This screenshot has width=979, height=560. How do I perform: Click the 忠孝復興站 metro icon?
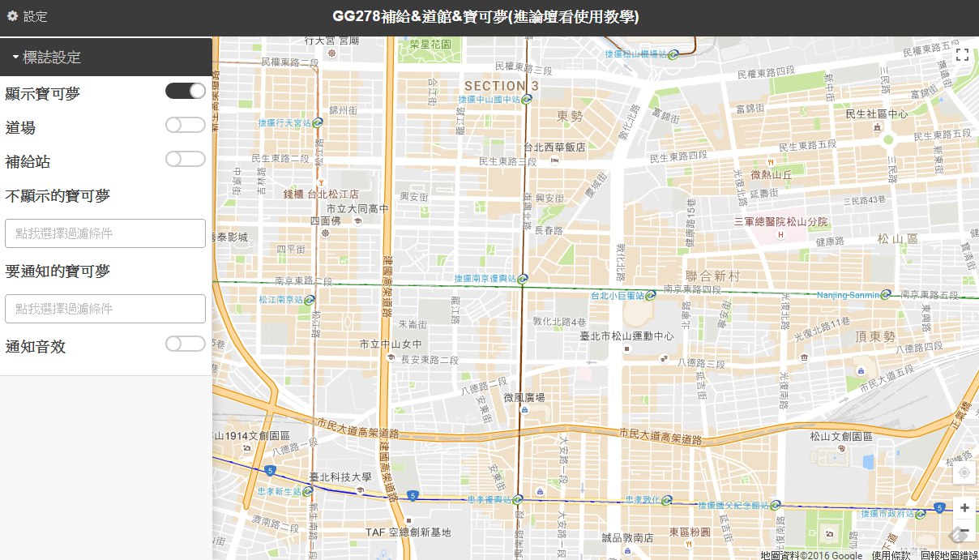click(519, 499)
